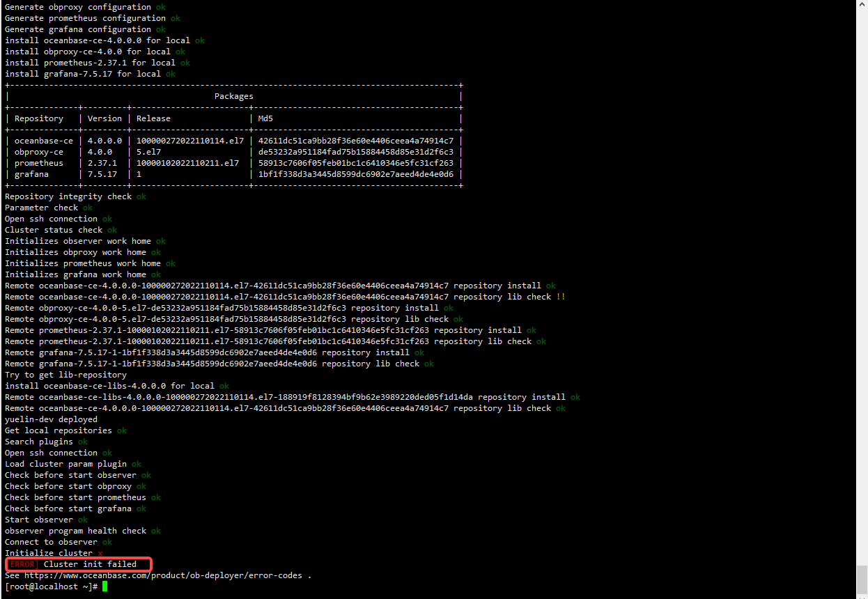Image resolution: width=868 pixels, height=599 pixels.
Task: Click the 'Search plugins' line
Action: pyautogui.click(x=46, y=442)
